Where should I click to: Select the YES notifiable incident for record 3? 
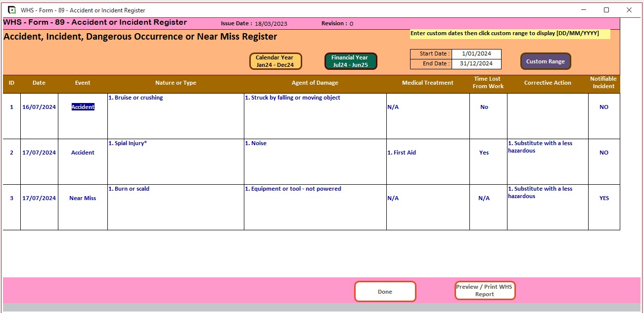[x=603, y=198]
